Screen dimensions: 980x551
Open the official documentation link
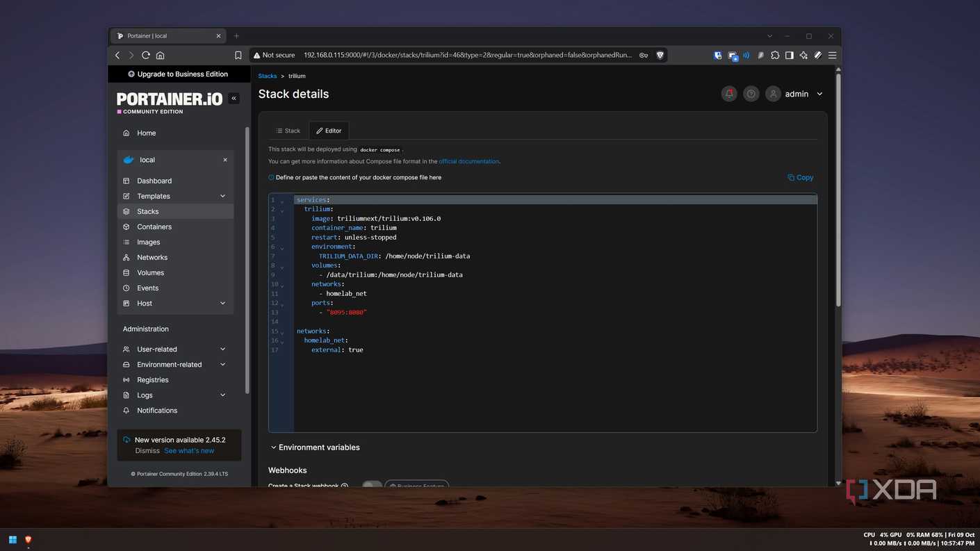click(469, 161)
